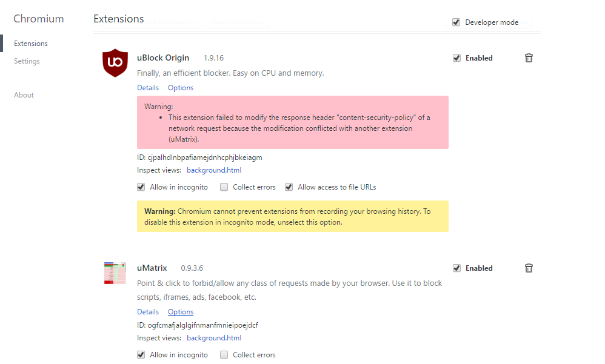
Task: Uncheck Enabled for uBlock Origin
Action: coord(456,58)
